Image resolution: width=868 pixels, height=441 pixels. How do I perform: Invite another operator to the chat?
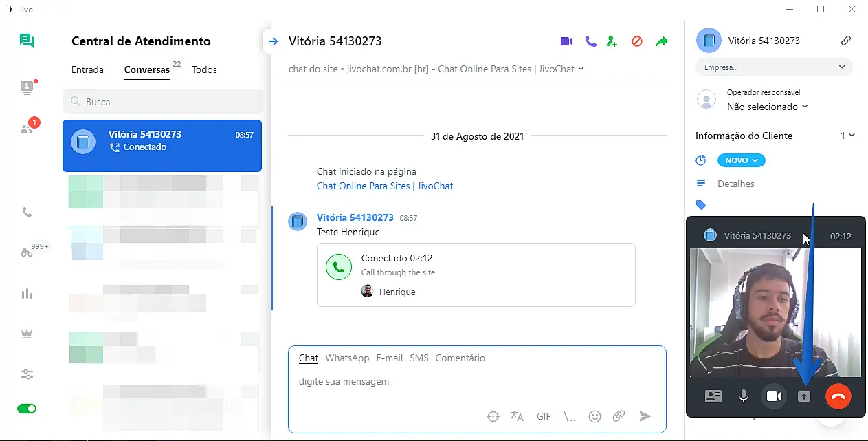click(612, 41)
